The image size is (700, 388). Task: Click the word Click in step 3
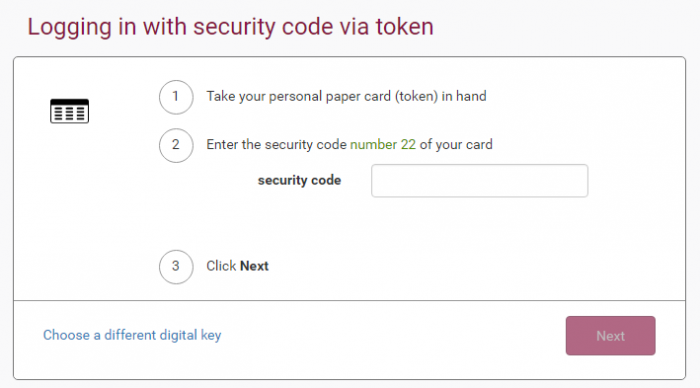tap(221, 266)
